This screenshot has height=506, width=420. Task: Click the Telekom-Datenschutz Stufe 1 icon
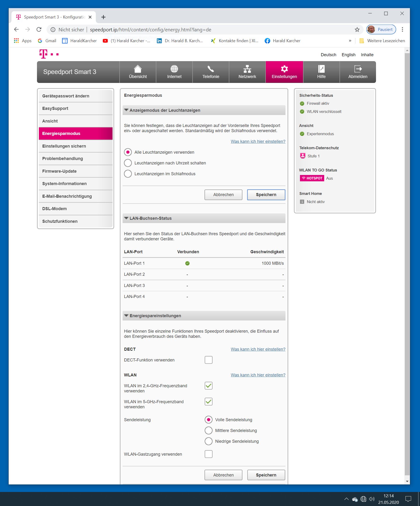tap(303, 156)
